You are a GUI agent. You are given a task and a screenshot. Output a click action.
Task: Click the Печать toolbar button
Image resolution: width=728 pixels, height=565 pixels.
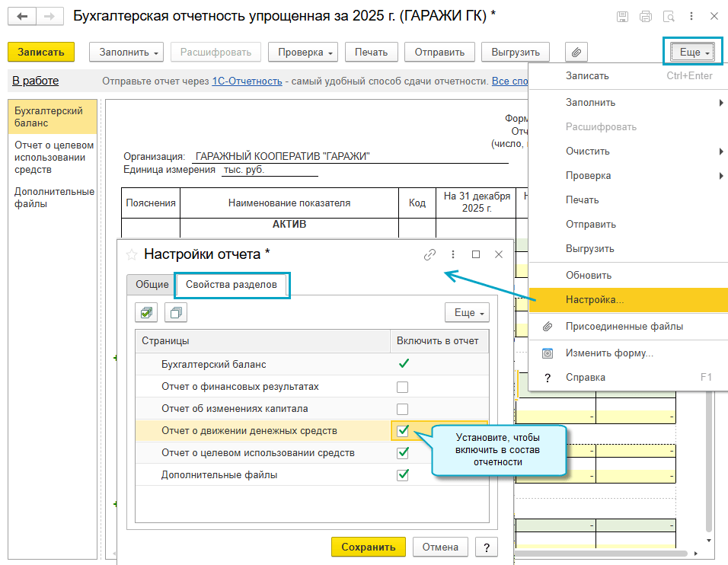(x=372, y=52)
